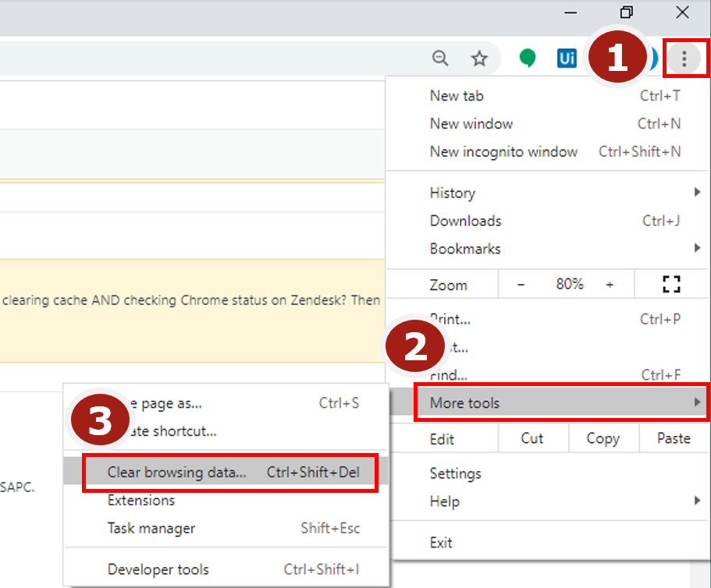Click the zoom magnifier icon in address bar
711x588 pixels.
click(441, 58)
